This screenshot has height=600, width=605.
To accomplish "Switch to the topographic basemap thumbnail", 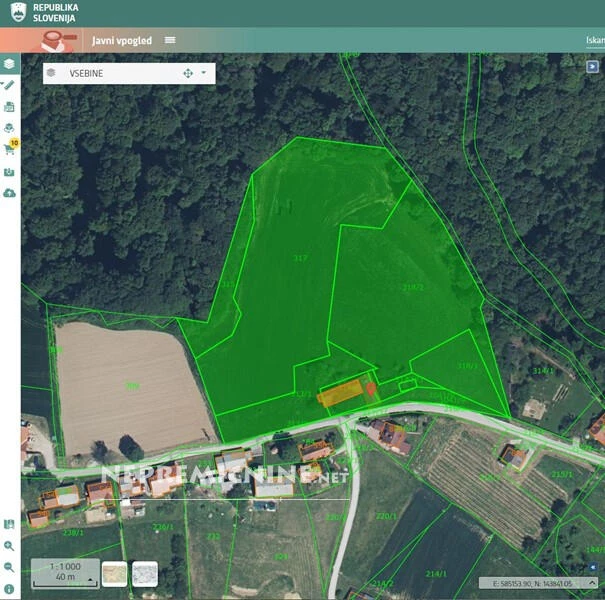I will coord(115,573).
